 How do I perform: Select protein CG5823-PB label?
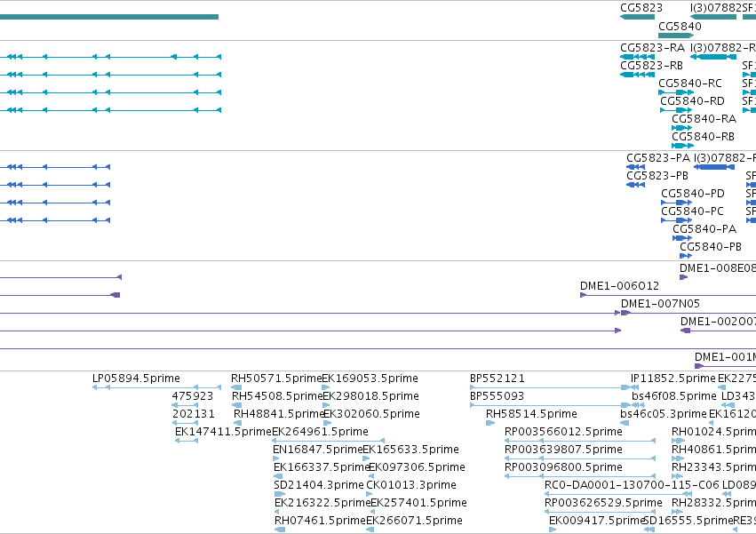657,176
